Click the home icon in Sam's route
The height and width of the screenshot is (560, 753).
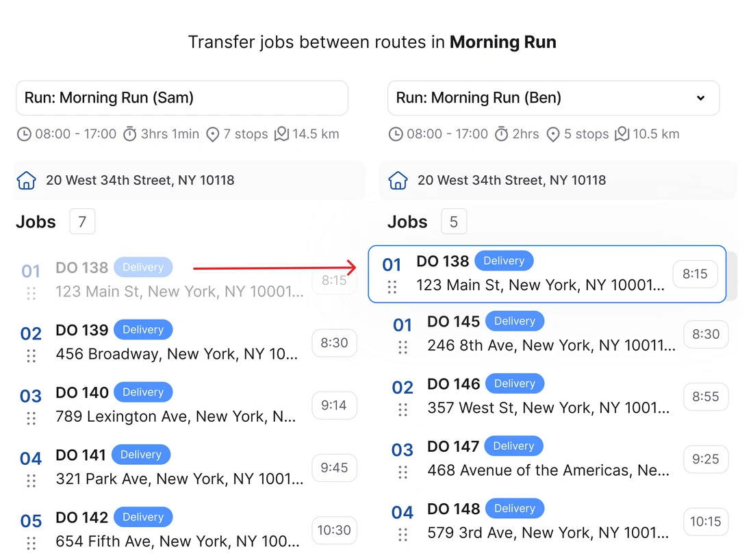(x=27, y=181)
